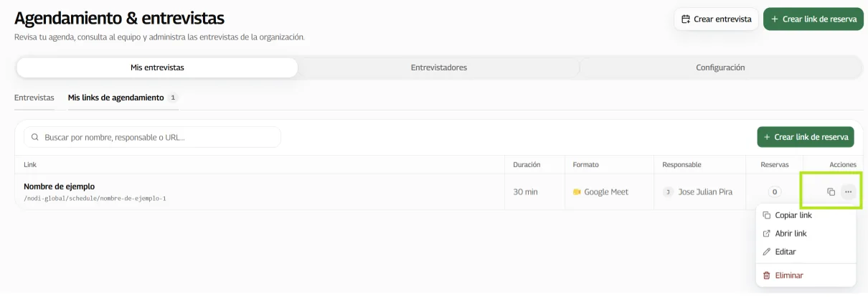Click the Agendamiento & entrevistas page heading
The width and height of the screenshot is (868, 297).
pyautogui.click(x=119, y=18)
